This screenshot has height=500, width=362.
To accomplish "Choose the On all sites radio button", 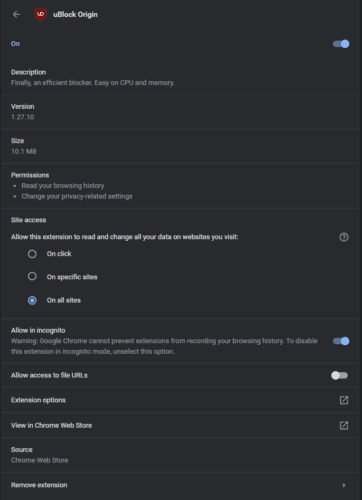I will point(32,300).
